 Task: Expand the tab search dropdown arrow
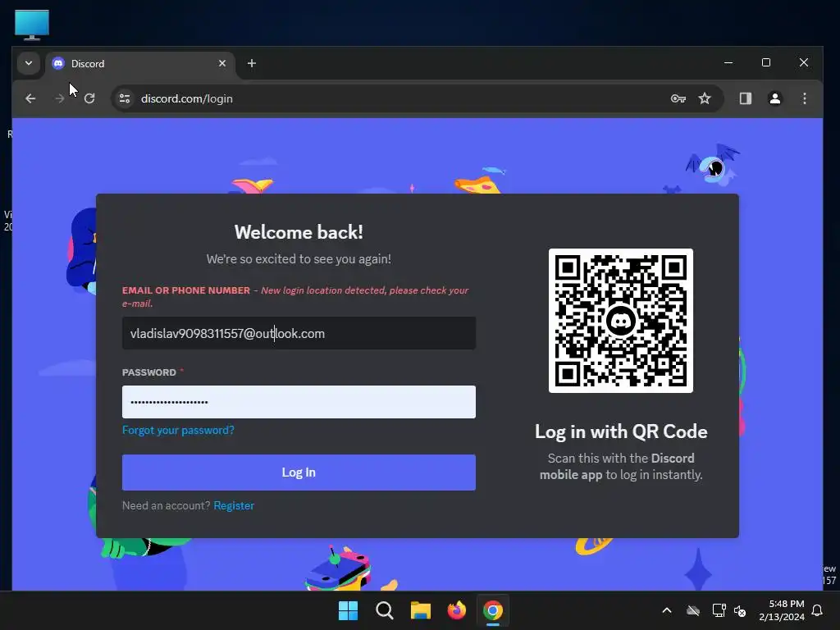[x=29, y=63]
